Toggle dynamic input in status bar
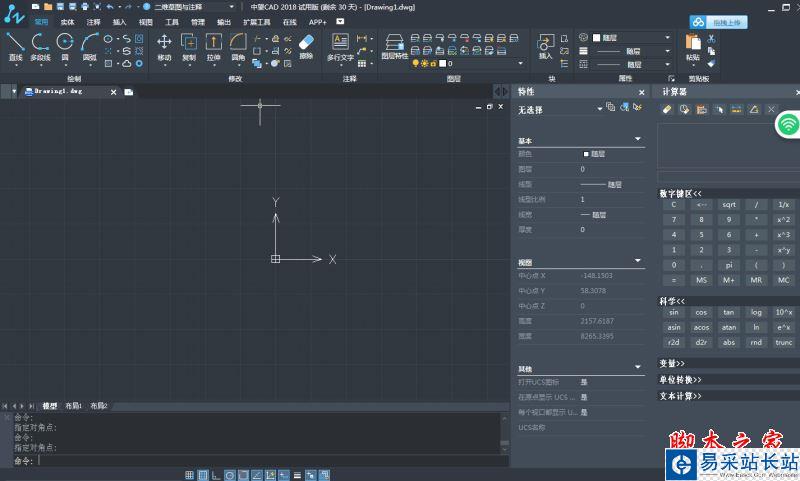 click(x=284, y=475)
